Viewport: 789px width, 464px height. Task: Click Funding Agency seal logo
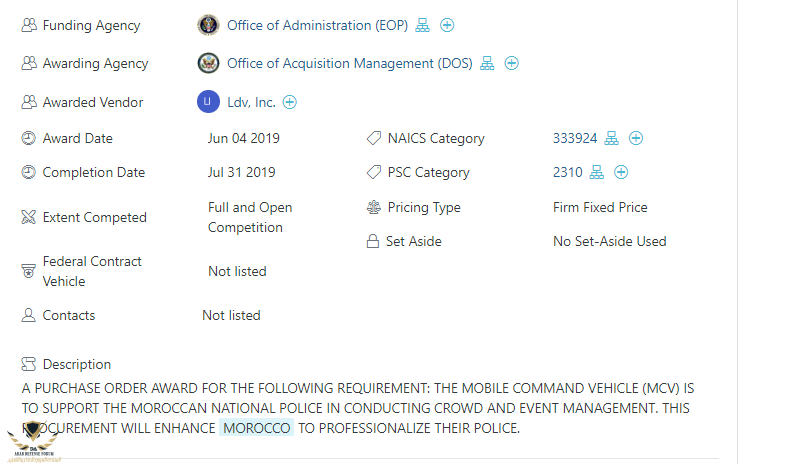point(208,25)
